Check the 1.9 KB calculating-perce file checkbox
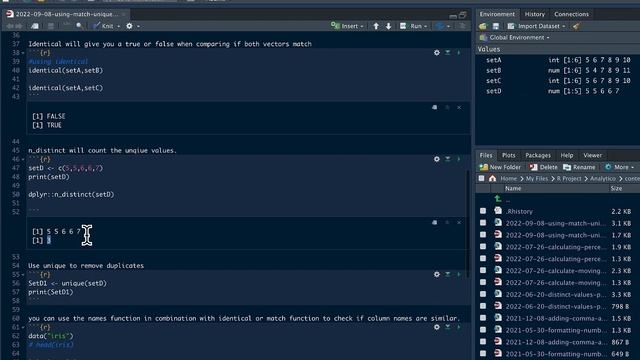The image size is (640, 360). (483, 247)
